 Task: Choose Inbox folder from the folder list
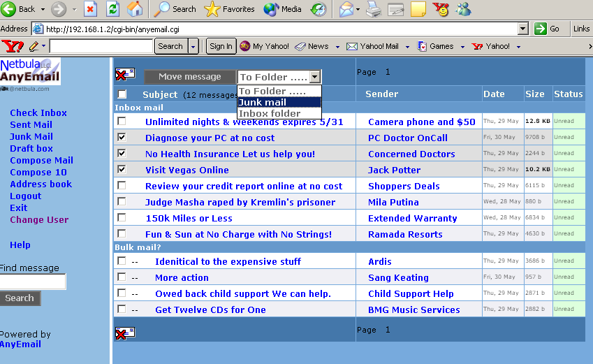[279, 113]
